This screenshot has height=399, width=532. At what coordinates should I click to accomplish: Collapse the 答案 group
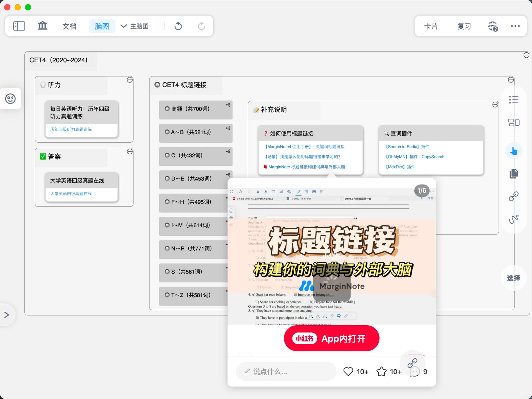[x=130, y=152]
